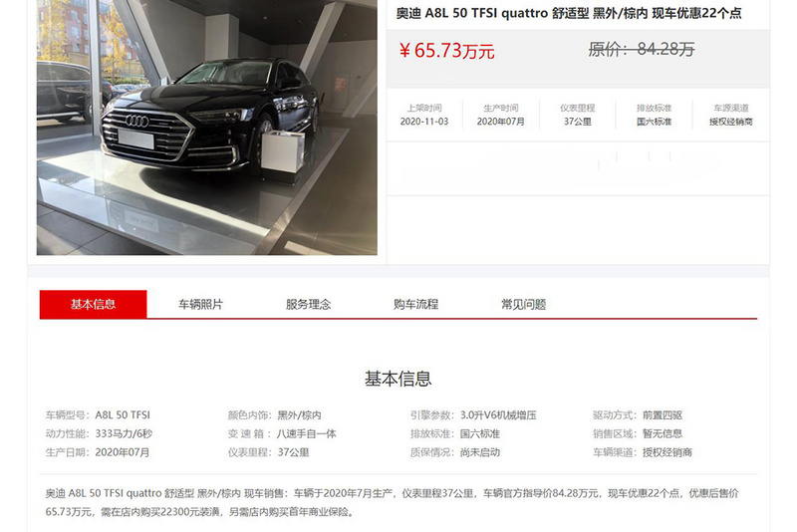Click the 生产时间 2020年07月 info cell
The image size is (797, 532).
(x=501, y=115)
